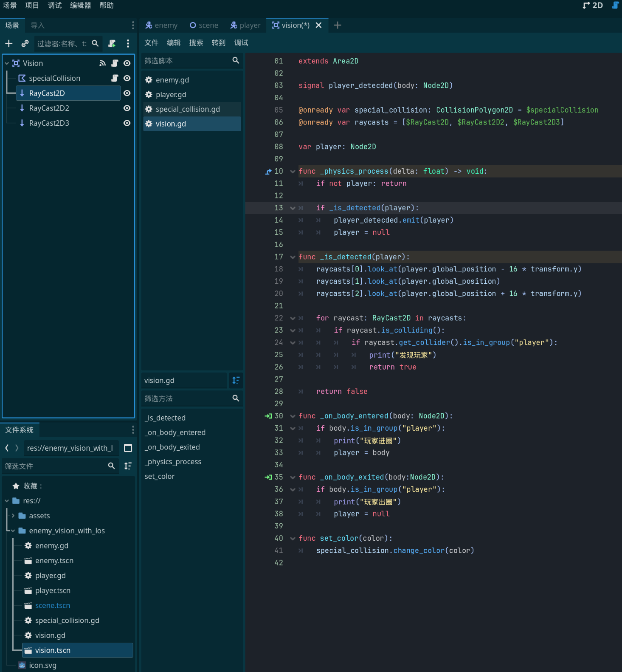Viewport: 622px width, 672px height.
Task: Select special_collision.gd in the script list
Action: tap(188, 109)
